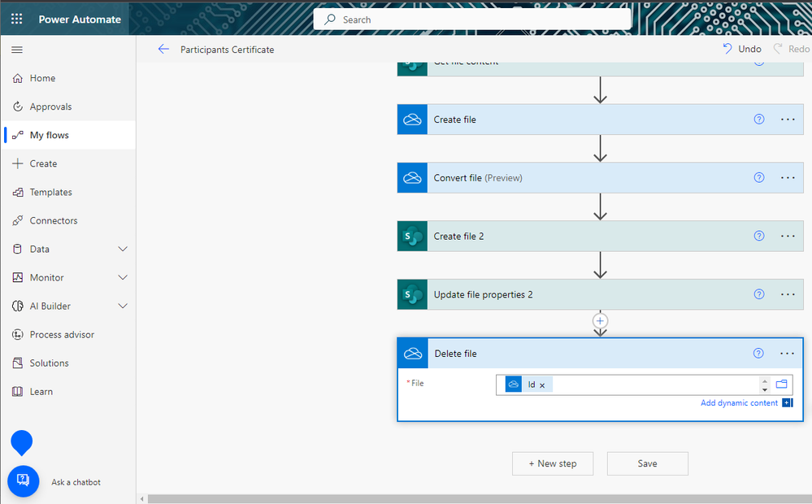
Task: Click the up arrow stepper in the File field
Action: click(x=765, y=381)
